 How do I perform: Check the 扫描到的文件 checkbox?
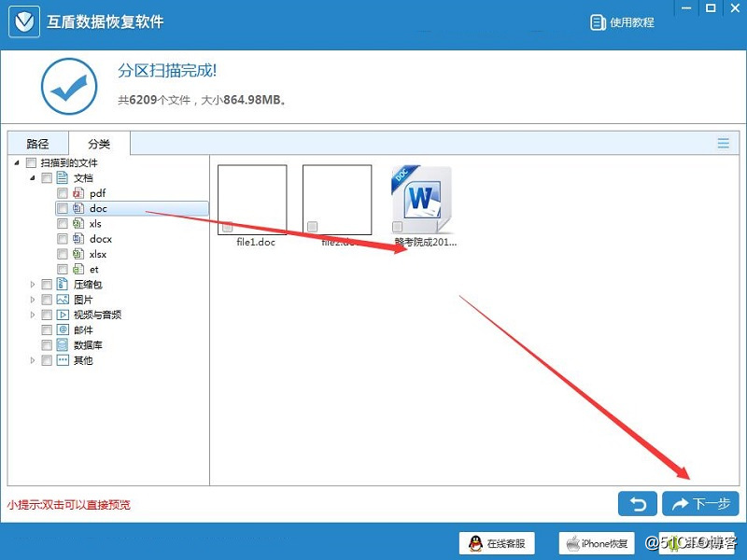pos(31,162)
